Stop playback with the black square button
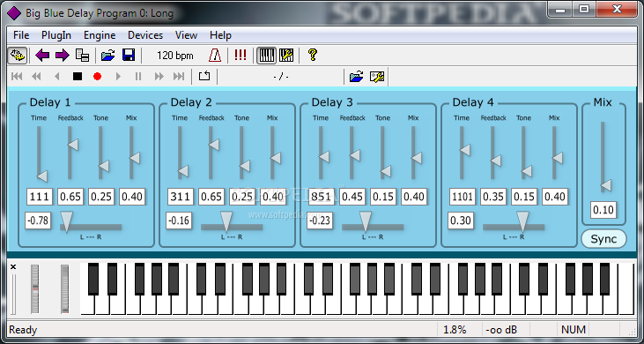The image size is (644, 344). tap(78, 77)
